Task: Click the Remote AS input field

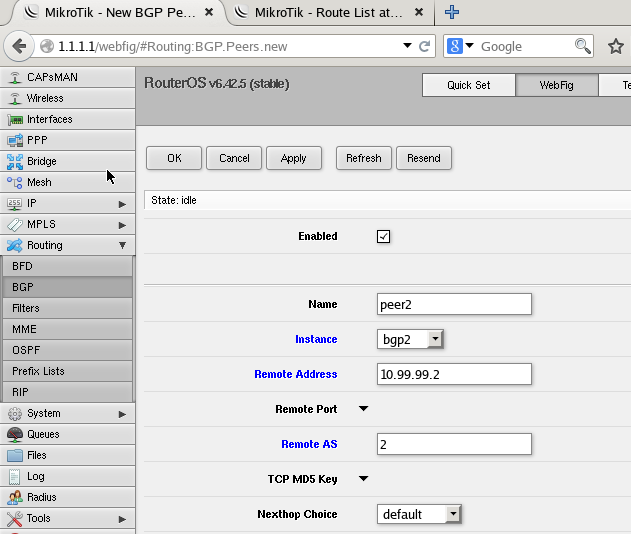Action: 454,444
